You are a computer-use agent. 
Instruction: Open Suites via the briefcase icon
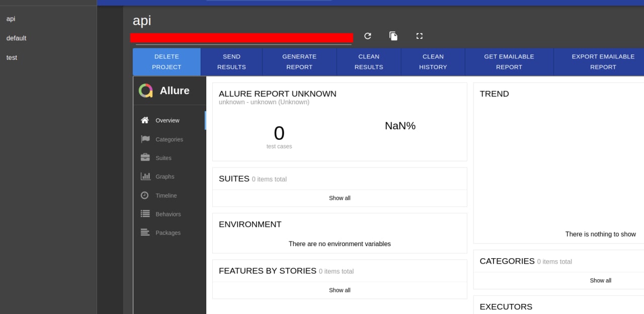145,158
